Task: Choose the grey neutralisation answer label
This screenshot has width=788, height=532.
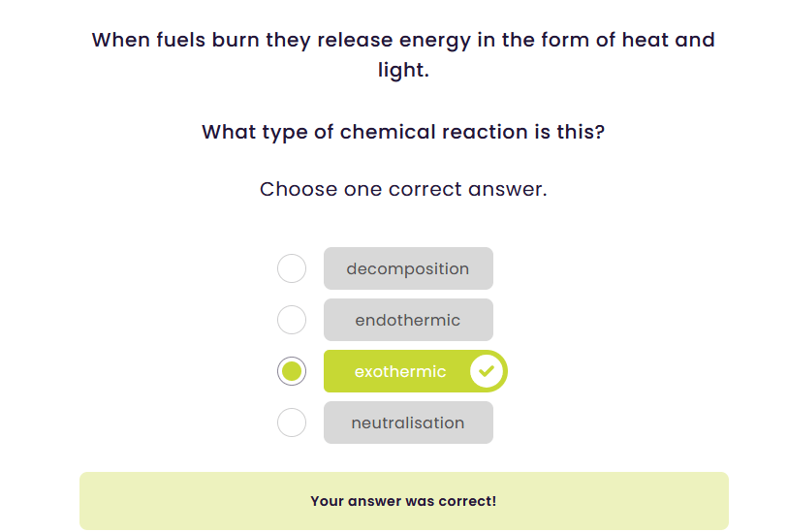Action: click(408, 422)
